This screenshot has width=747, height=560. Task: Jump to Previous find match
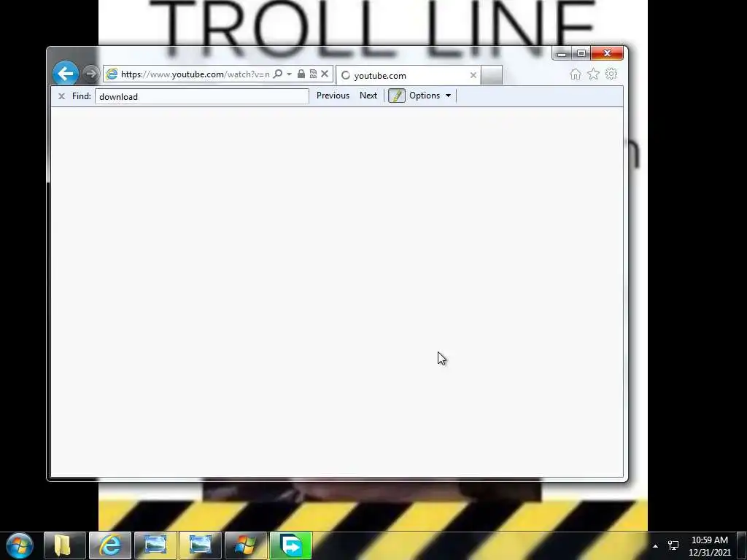tap(333, 96)
